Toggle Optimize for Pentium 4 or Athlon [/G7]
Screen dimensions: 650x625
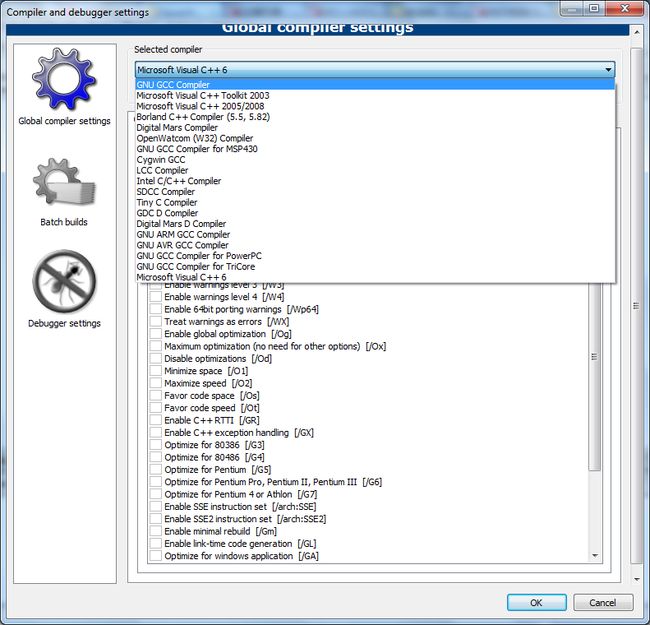(x=156, y=494)
